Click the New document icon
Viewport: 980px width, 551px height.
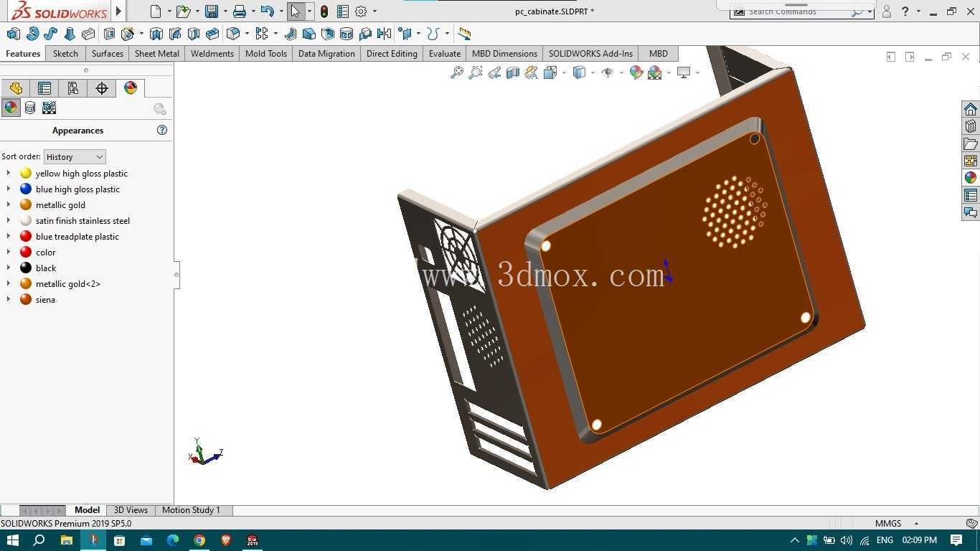[x=156, y=11]
